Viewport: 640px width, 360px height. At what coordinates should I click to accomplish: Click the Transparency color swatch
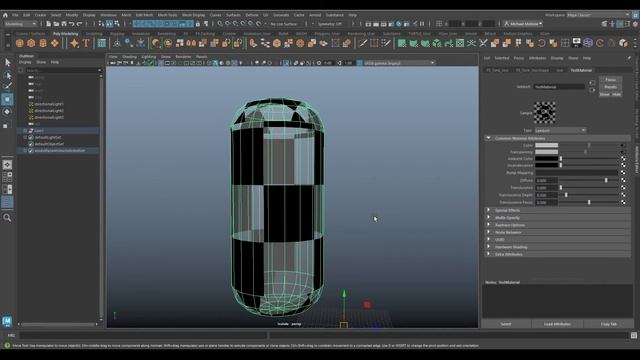547,152
